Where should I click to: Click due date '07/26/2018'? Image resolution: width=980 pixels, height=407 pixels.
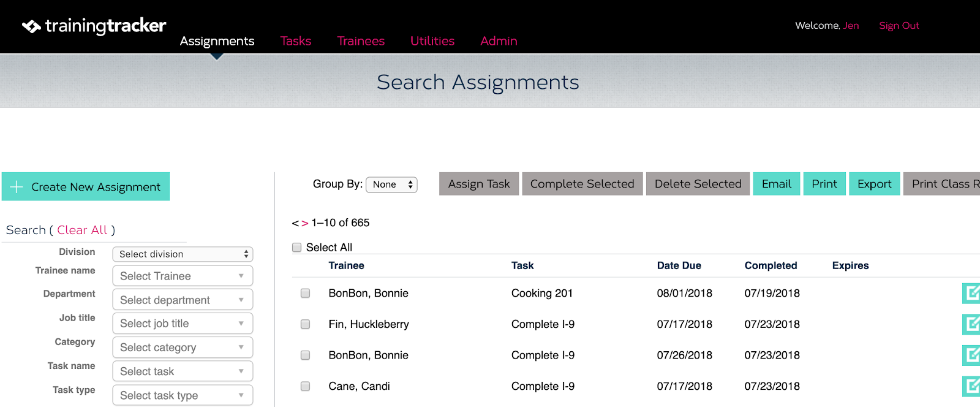click(685, 355)
